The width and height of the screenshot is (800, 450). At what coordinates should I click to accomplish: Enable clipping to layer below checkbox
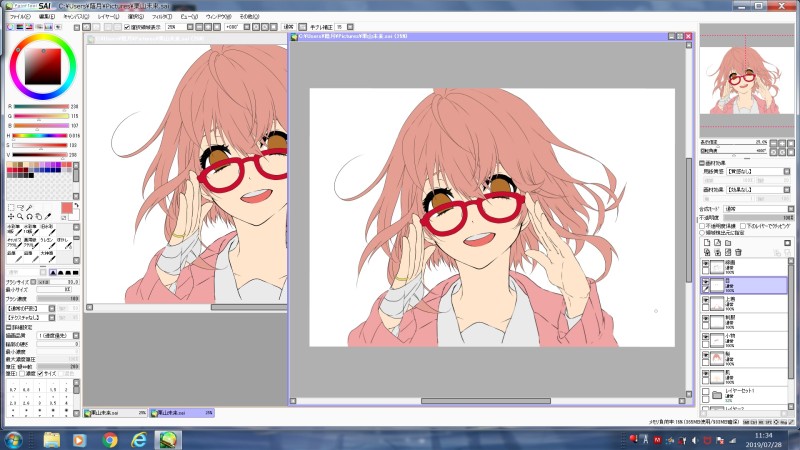point(743,226)
